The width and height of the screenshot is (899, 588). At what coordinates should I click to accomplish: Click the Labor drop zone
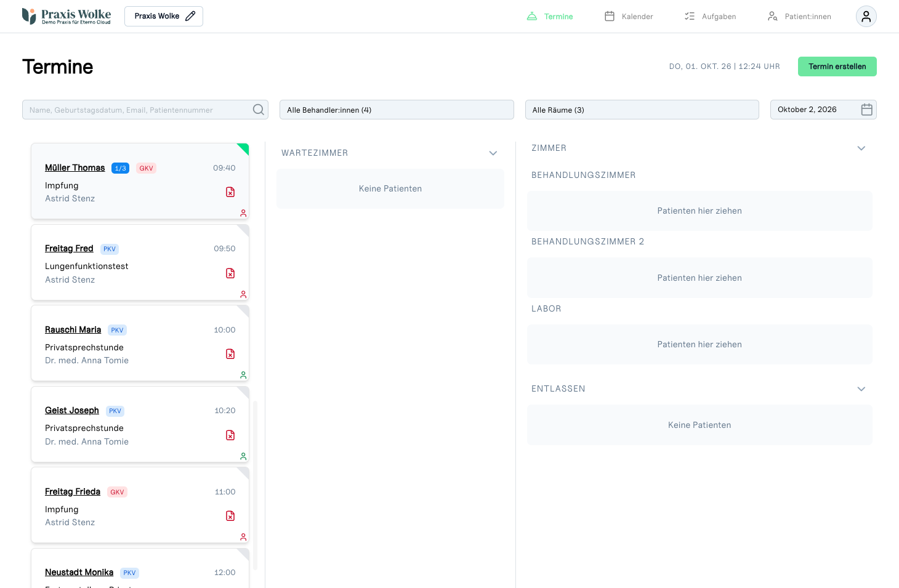pyautogui.click(x=699, y=345)
